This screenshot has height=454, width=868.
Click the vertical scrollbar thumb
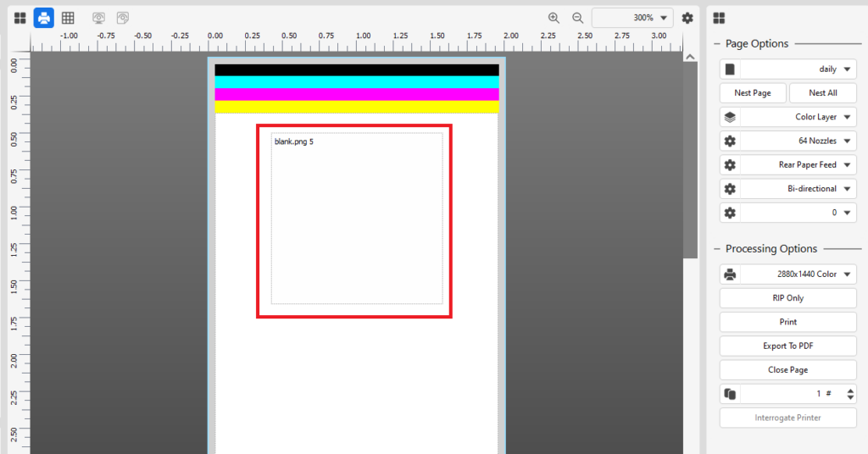tap(690, 160)
